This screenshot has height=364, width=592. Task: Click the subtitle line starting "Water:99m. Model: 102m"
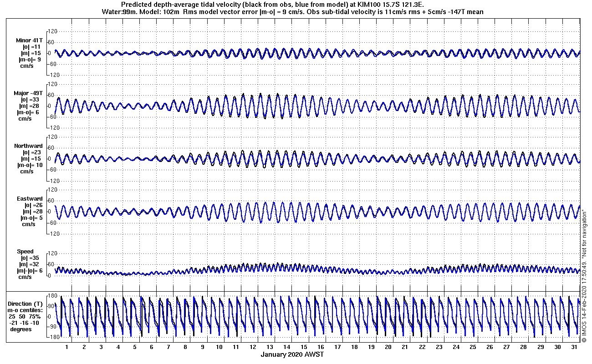[292, 11]
